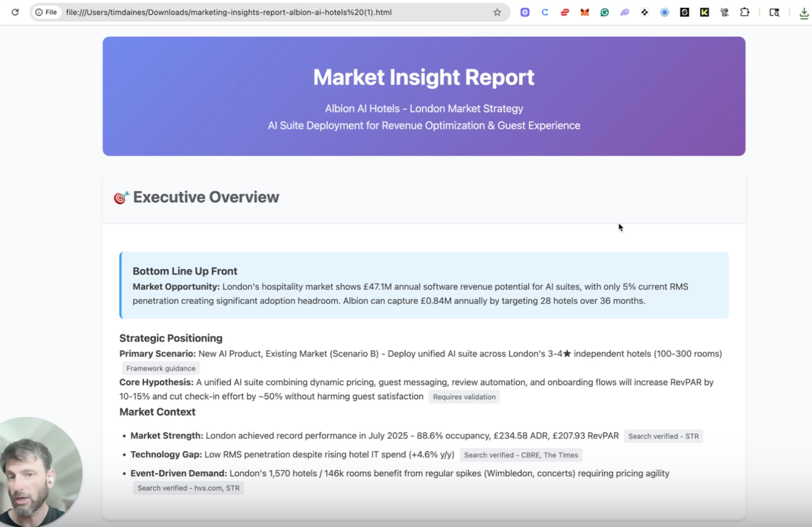Screen dimensions: 812x527
Task: Click the presenter webcam thumbnail
Action: [x=40, y=472]
